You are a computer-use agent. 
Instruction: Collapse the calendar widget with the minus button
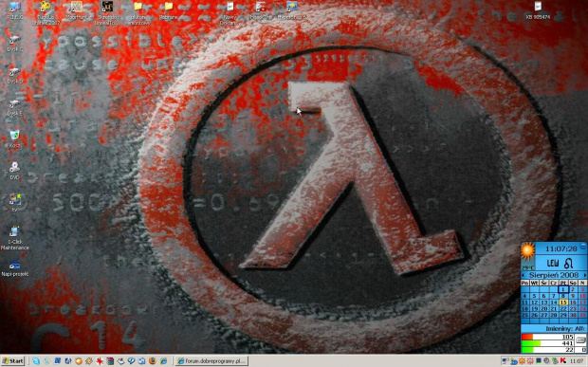pyautogui.click(x=583, y=246)
